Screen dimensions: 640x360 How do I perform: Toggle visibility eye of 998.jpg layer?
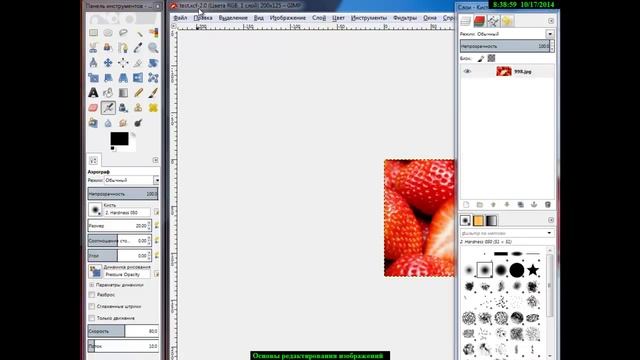tap(467, 71)
